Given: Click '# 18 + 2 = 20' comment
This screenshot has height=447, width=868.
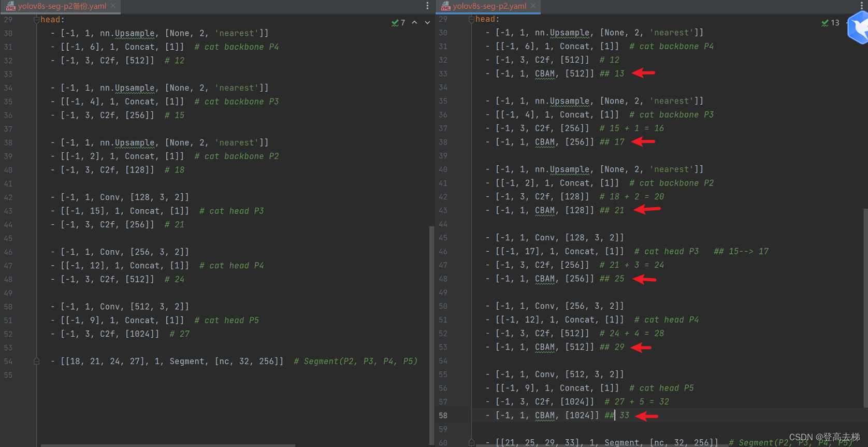Looking at the screenshot, I should [632, 197].
